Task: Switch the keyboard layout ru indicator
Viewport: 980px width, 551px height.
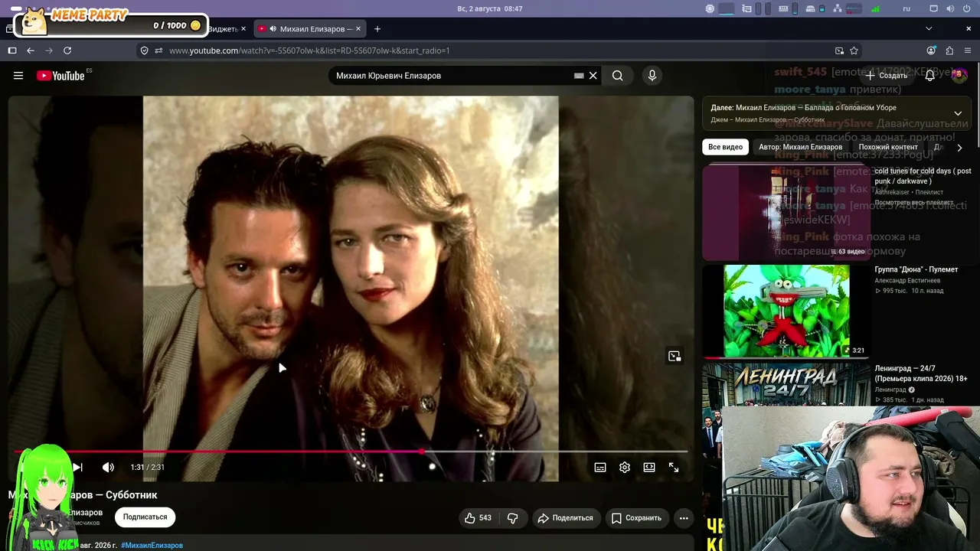Action: [x=906, y=8]
